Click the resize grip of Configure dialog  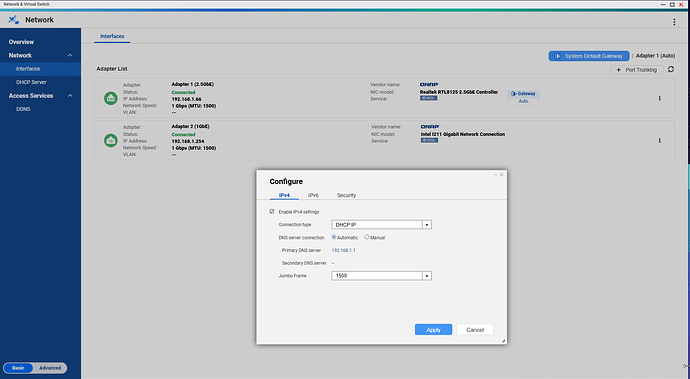click(x=503, y=341)
